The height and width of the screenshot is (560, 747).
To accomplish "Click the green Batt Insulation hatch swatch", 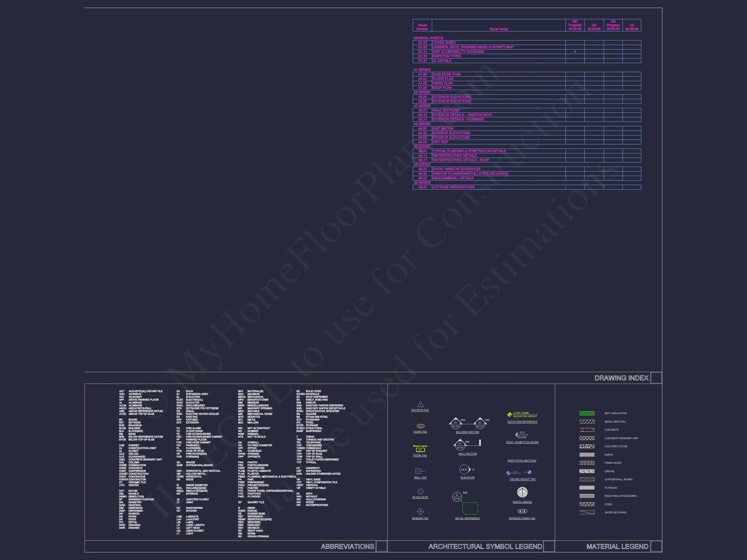I will 587,413.
